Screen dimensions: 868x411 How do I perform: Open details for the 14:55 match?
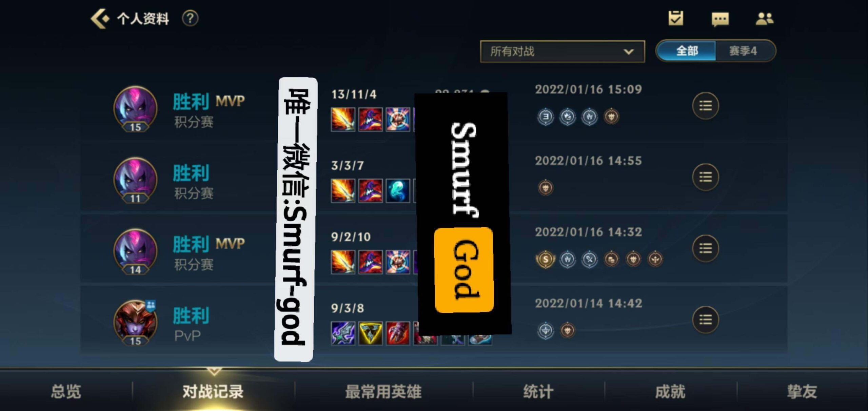705,177
